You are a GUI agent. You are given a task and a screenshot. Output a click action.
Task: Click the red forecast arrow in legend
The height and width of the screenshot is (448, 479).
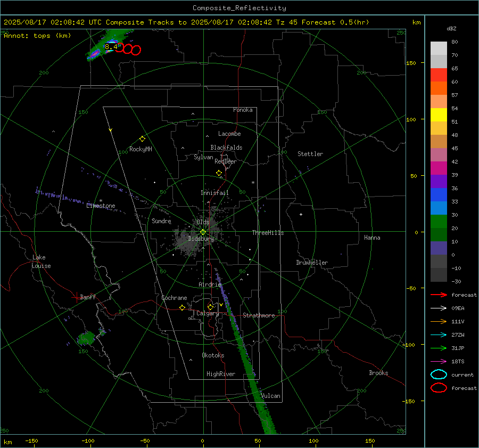click(x=439, y=295)
